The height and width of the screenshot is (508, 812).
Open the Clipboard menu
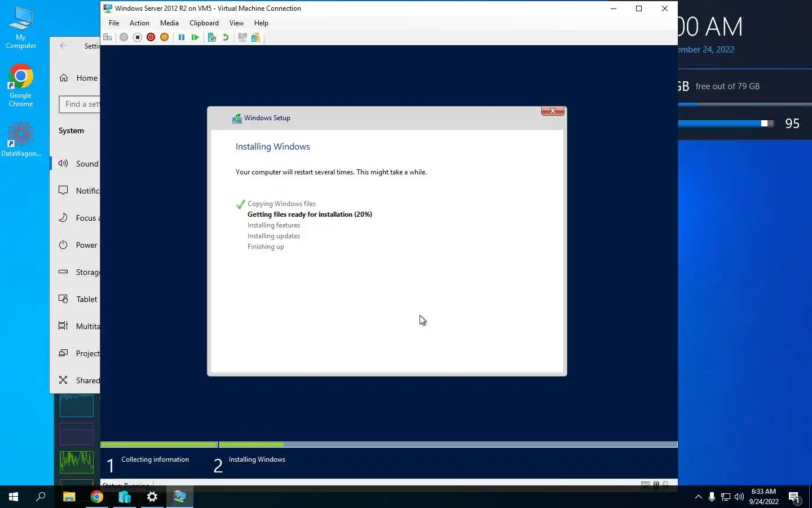[204, 23]
